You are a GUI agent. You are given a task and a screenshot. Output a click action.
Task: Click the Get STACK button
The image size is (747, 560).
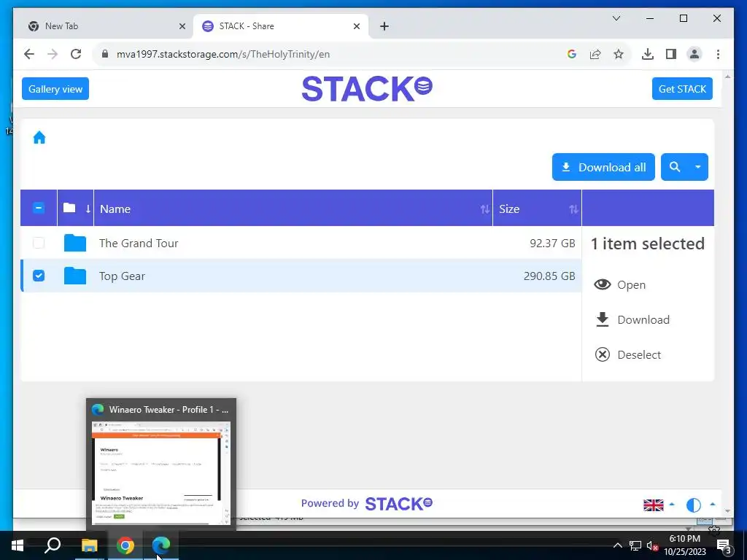(x=682, y=88)
